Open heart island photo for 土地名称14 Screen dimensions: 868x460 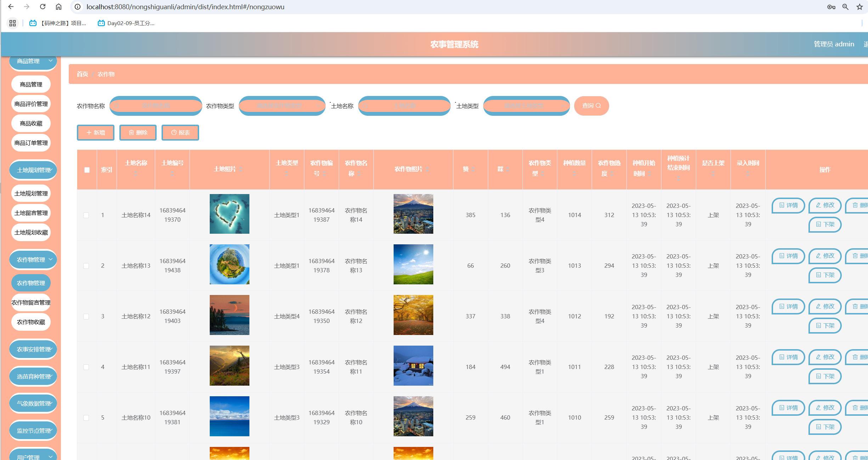229,214
